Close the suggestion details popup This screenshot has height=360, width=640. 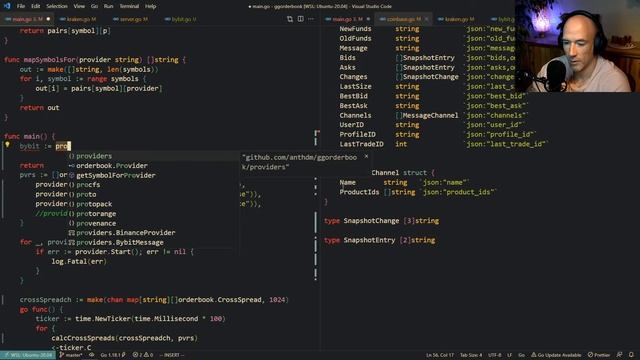tap(366, 156)
